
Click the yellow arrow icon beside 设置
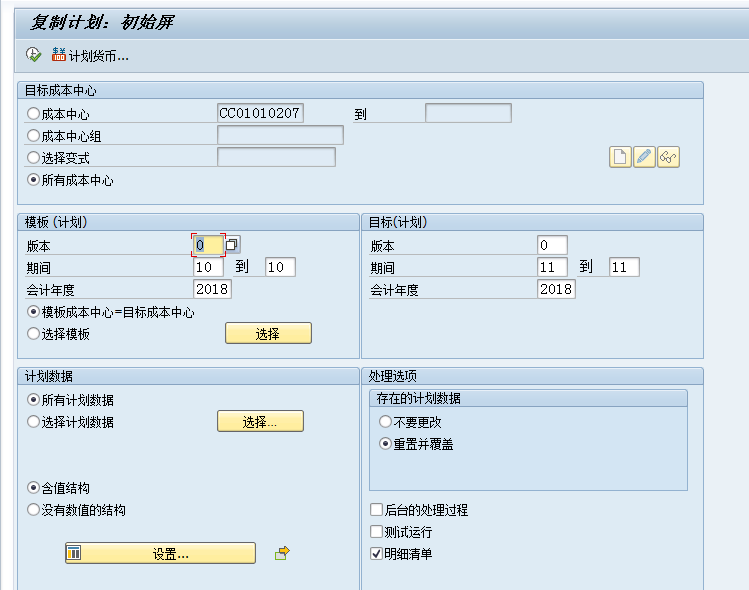click(x=282, y=552)
